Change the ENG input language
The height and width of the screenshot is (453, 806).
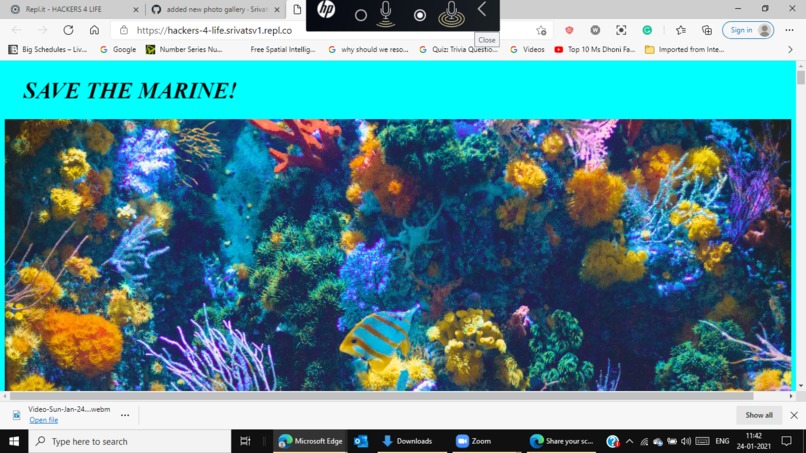(x=722, y=441)
